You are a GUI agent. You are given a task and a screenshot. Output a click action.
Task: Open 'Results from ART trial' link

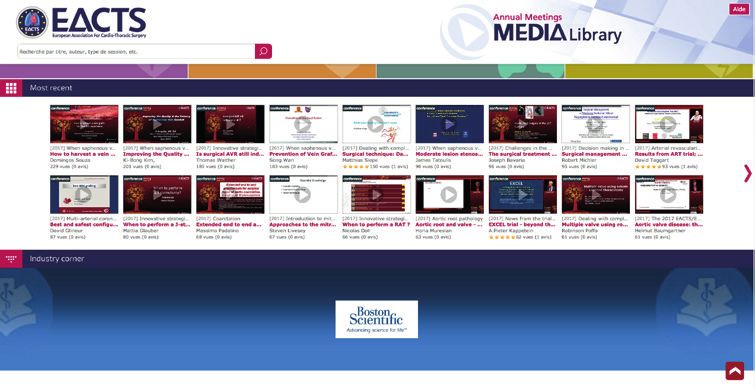pyautogui.click(x=669, y=155)
